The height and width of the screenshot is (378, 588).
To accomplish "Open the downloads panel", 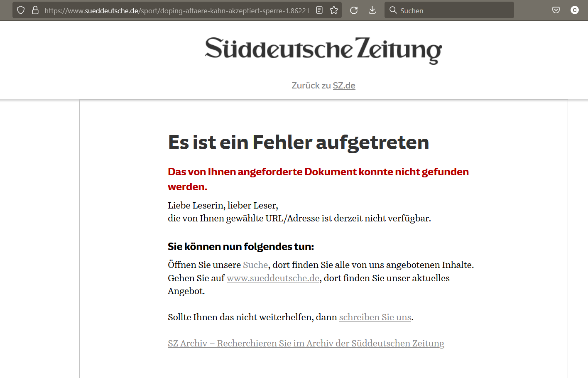I will [x=372, y=10].
